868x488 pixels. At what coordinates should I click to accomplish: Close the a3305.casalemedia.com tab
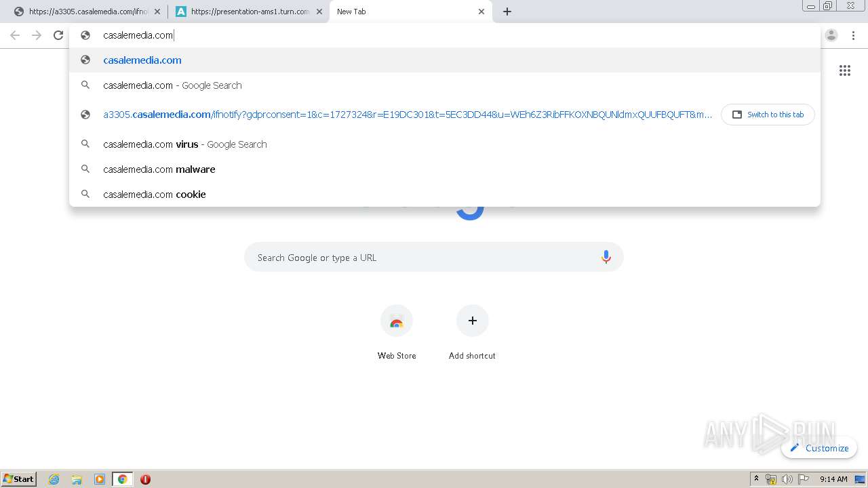[x=157, y=12]
